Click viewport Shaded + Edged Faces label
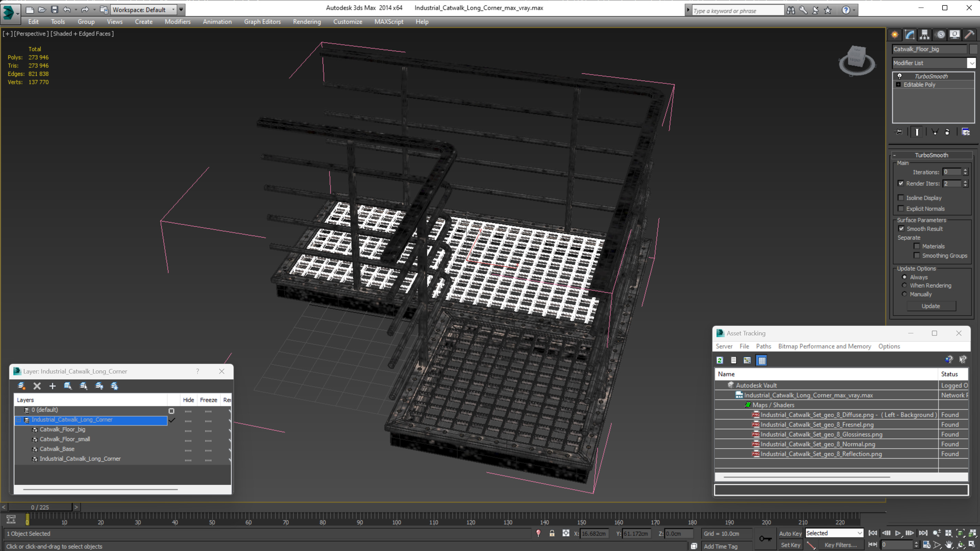 click(x=82, y=33)
